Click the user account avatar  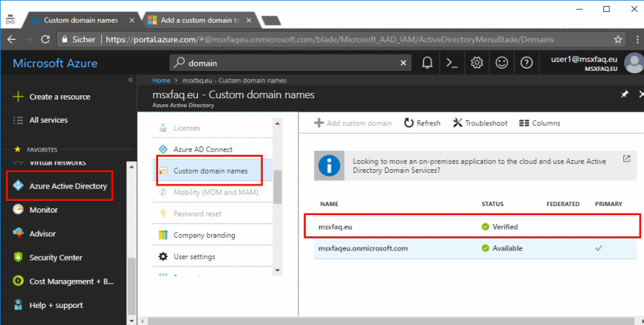coord(634,64)
